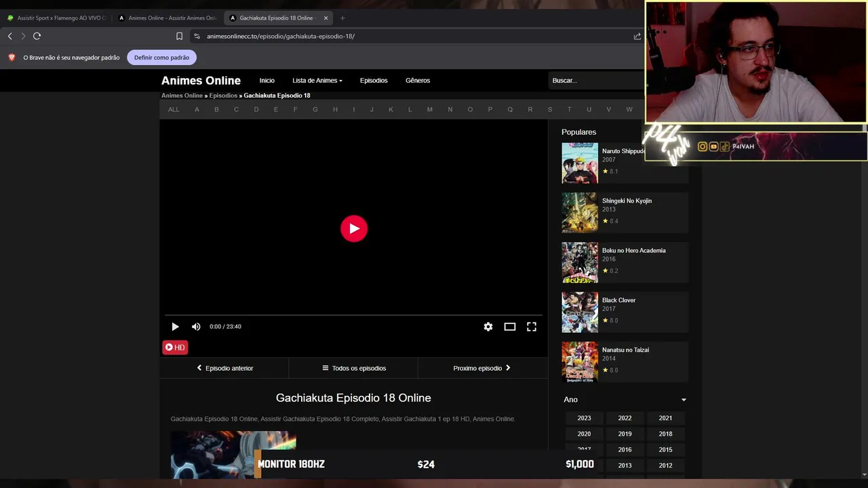Viewport: 868px width, 488px height.
Task: Click the address bar URL
Action: [281, 36]
